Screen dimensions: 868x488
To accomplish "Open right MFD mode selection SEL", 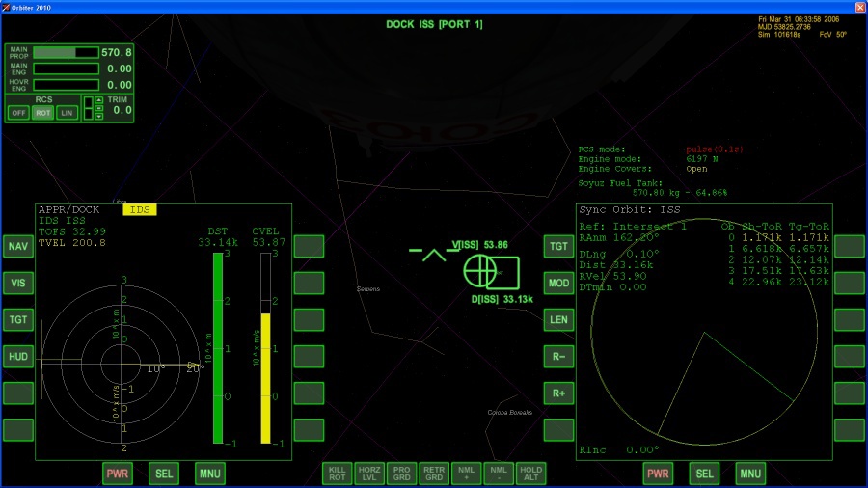I will point(704,474).
